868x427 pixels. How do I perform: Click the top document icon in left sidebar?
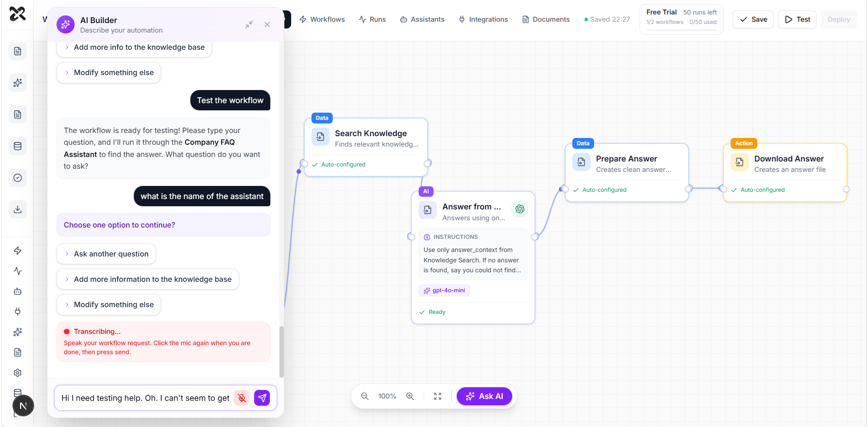[x=18, y=51]
